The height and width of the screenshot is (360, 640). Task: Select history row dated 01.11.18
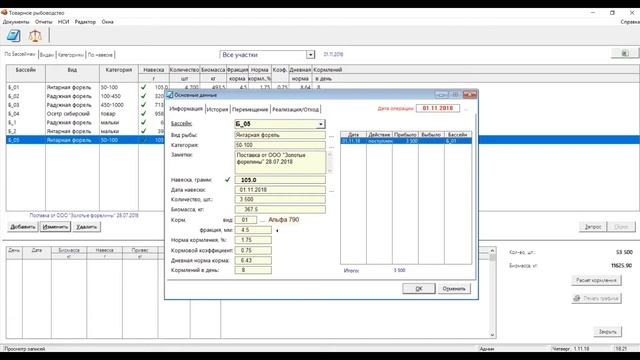click(406, 141)
